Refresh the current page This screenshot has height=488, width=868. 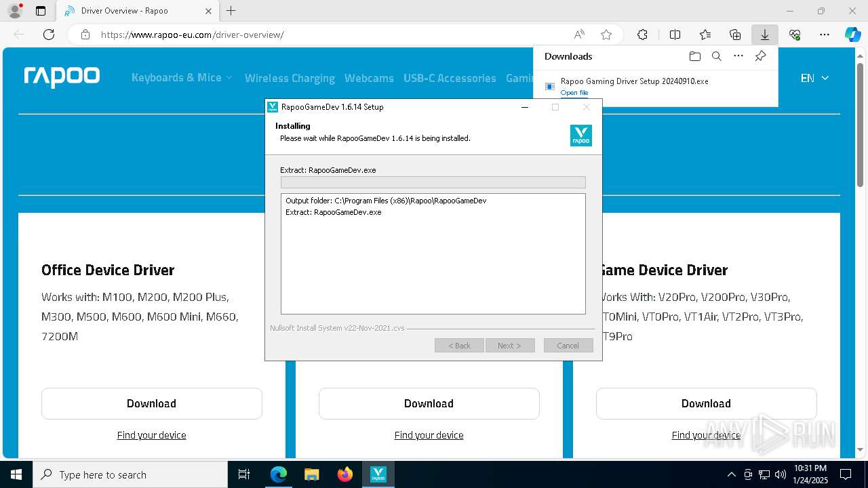(x=49, y=35)
